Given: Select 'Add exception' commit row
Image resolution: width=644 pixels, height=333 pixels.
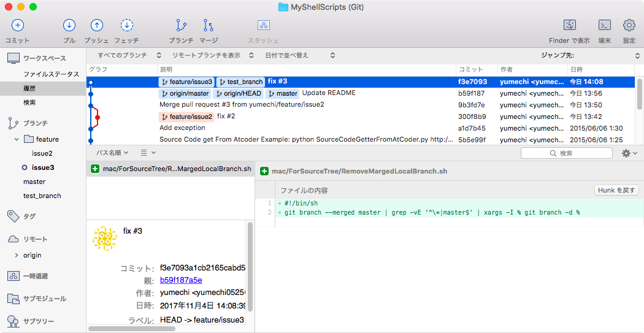Looking at the screenshot, I should pyautogui.click(x=361, y=128).
